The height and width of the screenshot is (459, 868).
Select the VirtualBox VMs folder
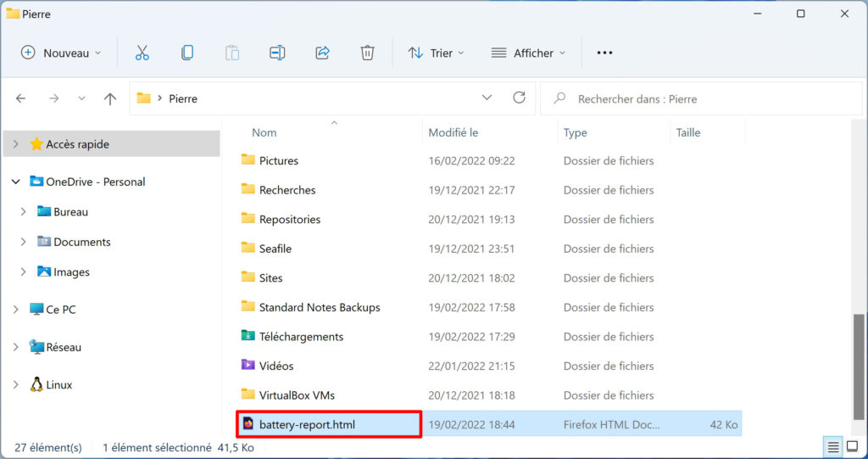coord(298,395)
